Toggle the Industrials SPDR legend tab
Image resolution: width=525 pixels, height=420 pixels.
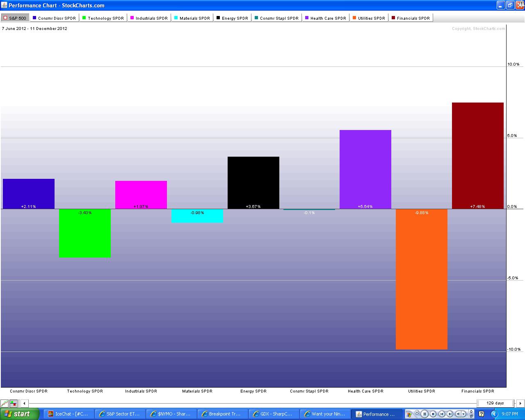click(149, 18)
